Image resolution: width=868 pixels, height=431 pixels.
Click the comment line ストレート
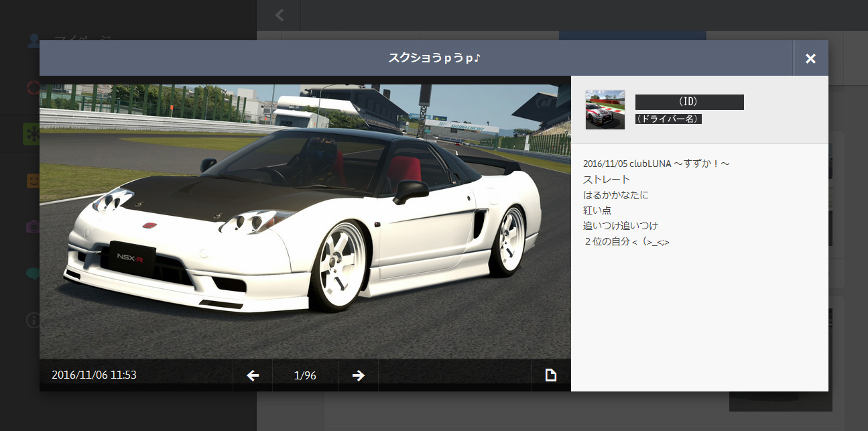click(607, 179)
